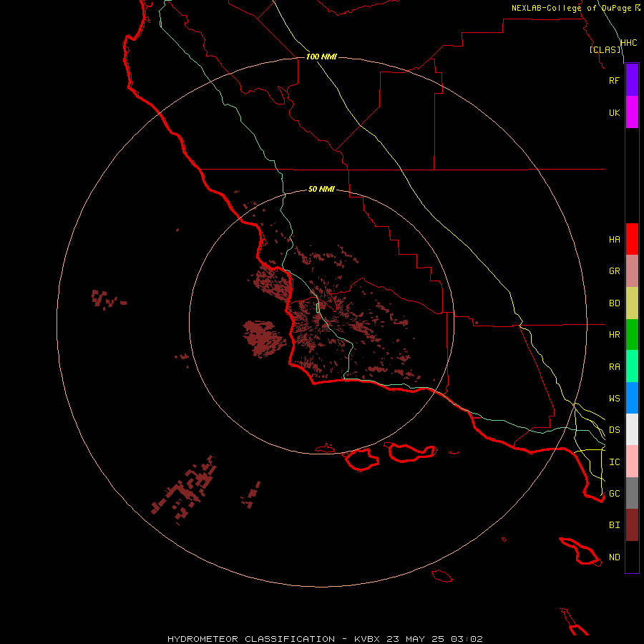Select the GR legend color block
Image resolution: width=644 pixels, height=644 pixels.
632,271
